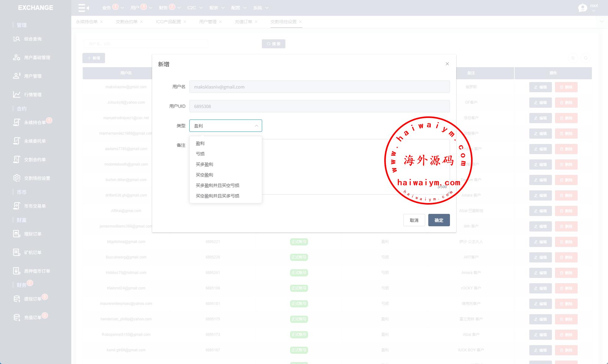Click the 用户基础管理 sidebar icon
The image size is (608, 364).
pos(16,58)
